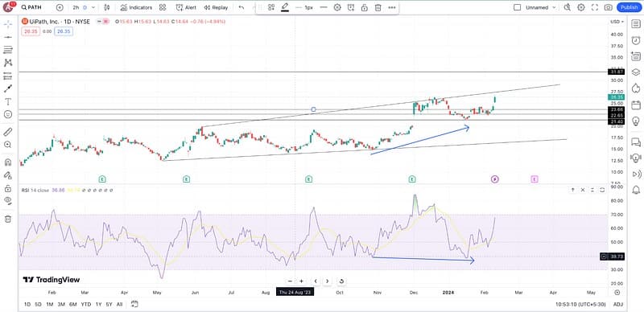Publish the chart idea
This screenshot has width=644, height=312.
[630, 7]
